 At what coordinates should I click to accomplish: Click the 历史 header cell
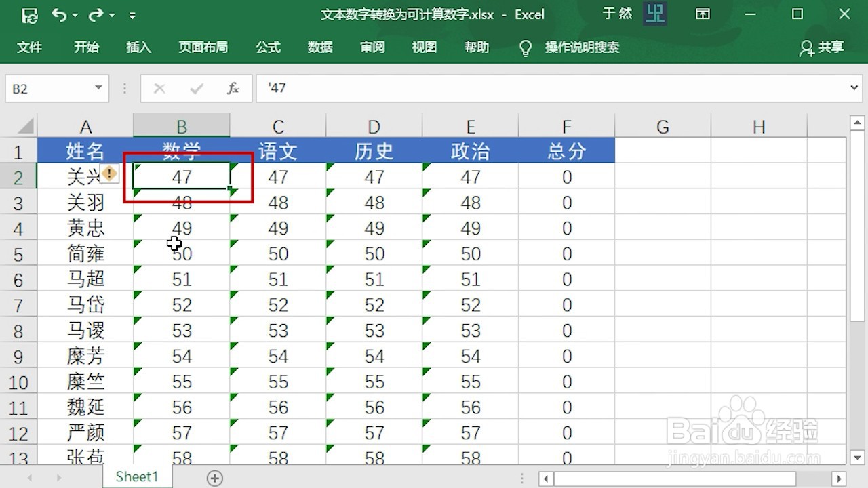click(374, 150)
